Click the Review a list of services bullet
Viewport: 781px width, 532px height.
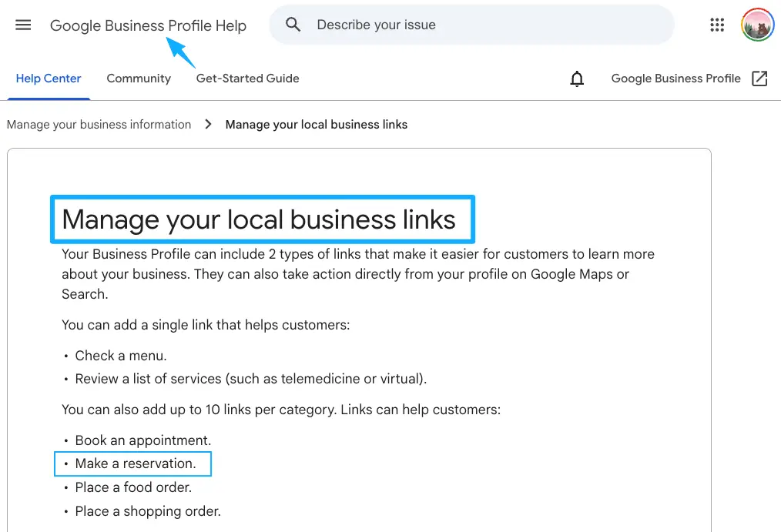coord(250,379)
